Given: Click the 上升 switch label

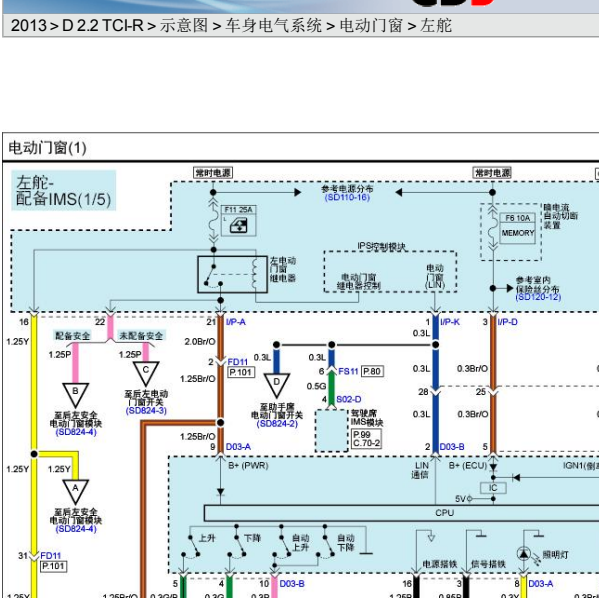Looking at the screenshot, I should point(207,538).
